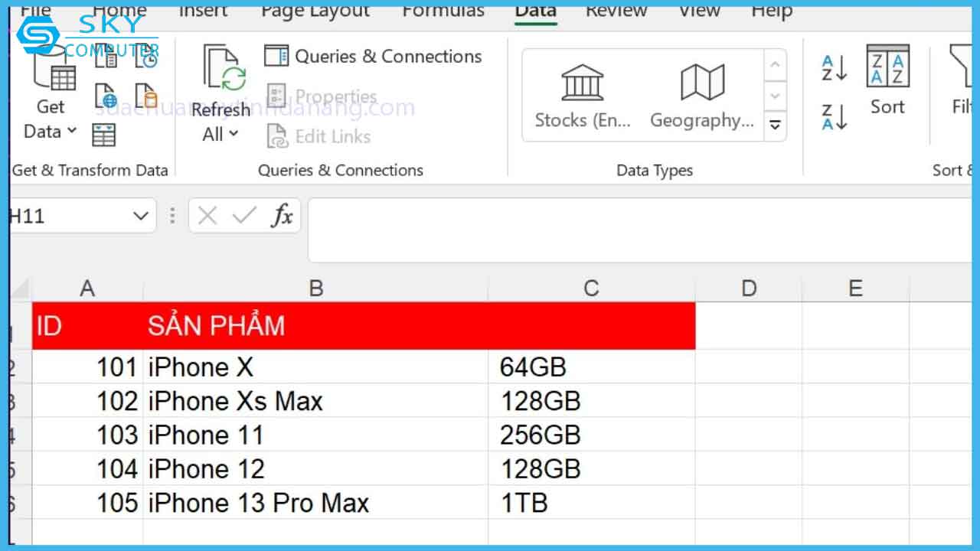Select cell containing 101
Viewport: 980px width, 551px height.
(87, 367)
